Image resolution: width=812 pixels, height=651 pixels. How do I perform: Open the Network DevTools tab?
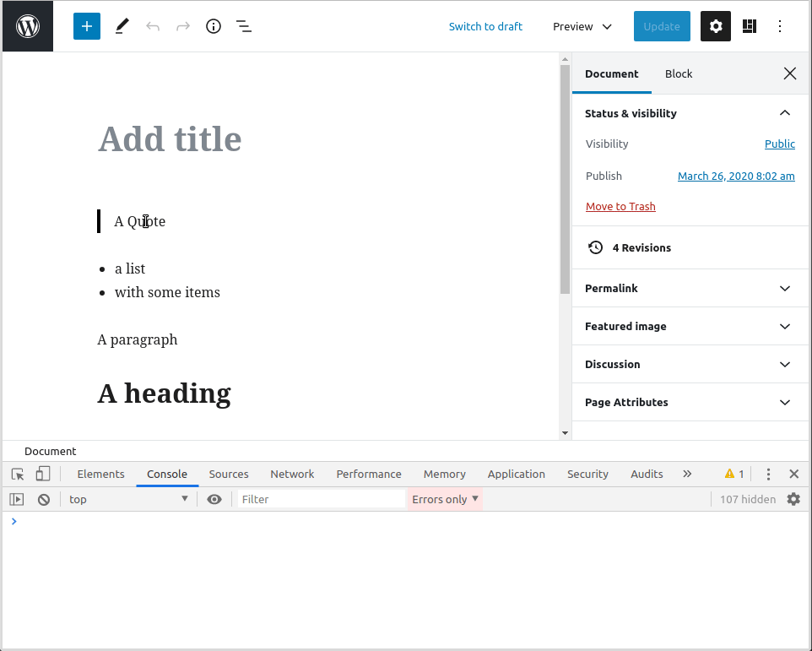[292, 474]
